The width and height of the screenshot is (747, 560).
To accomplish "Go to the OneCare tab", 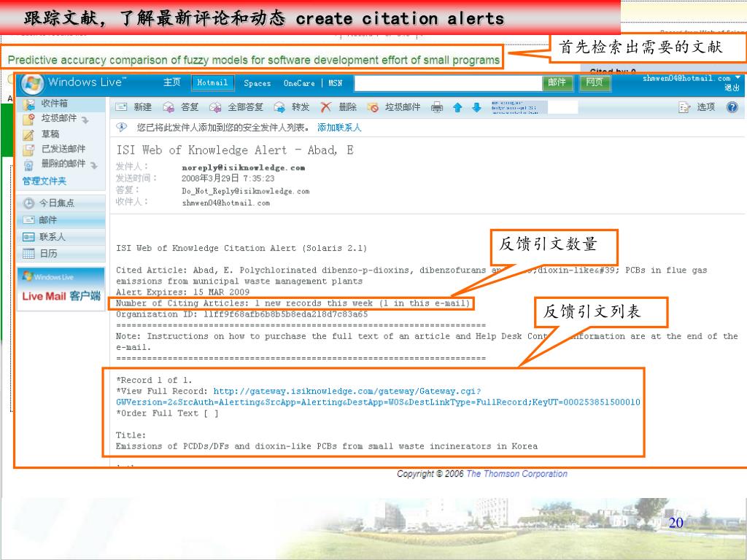I will coord(299,83).
